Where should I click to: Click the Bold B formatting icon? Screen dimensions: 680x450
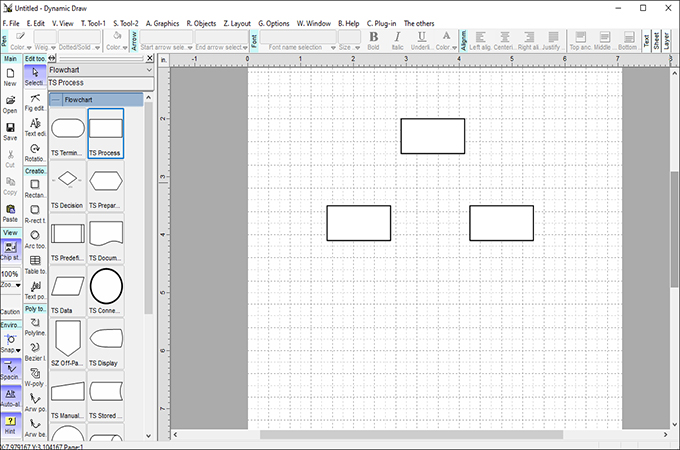373,41
